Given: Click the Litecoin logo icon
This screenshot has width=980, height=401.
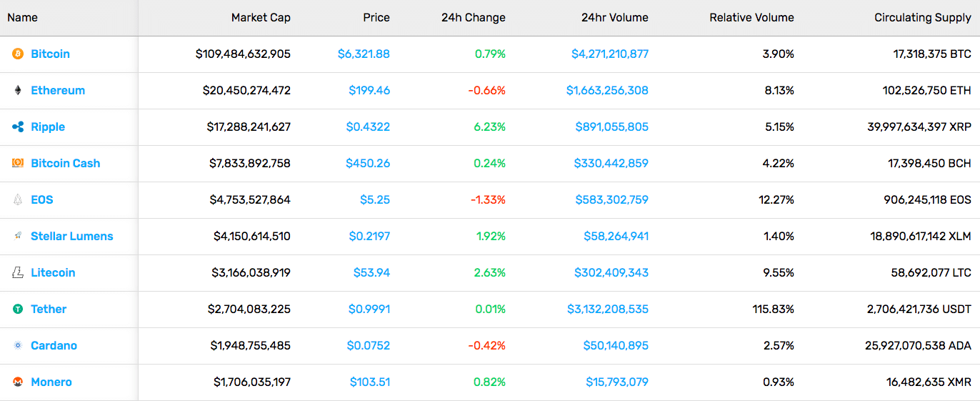Looking at the screenshot, I should (x=18, y=272).
